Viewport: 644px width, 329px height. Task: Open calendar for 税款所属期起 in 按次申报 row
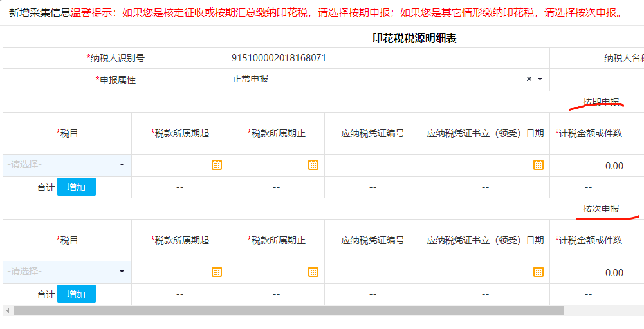pyautogui.click(x=217, y=272)
